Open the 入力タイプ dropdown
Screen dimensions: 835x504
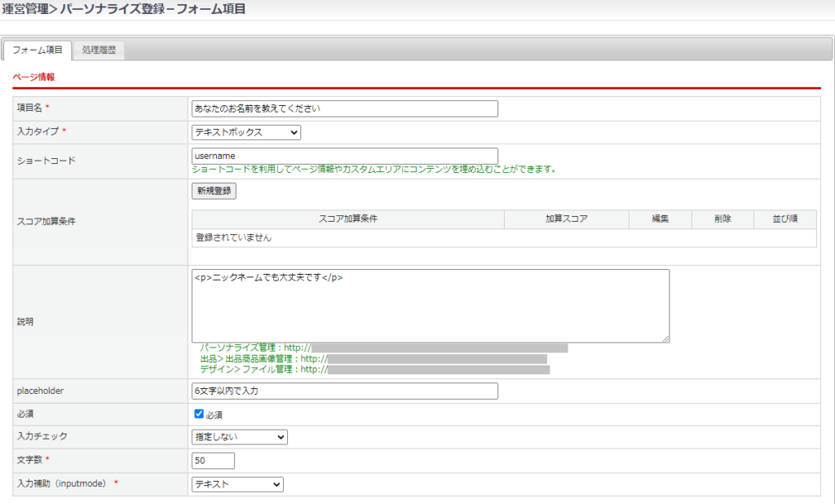point(246,132)
